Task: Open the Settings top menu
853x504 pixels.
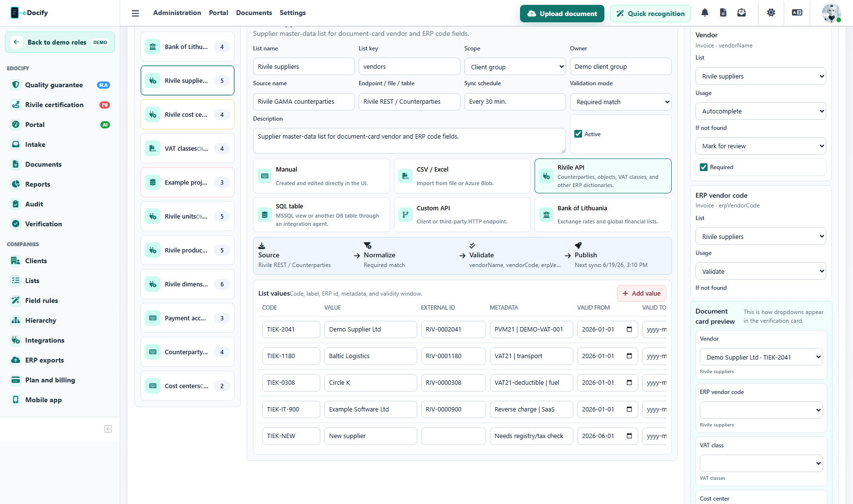Action: coord(293,13)
